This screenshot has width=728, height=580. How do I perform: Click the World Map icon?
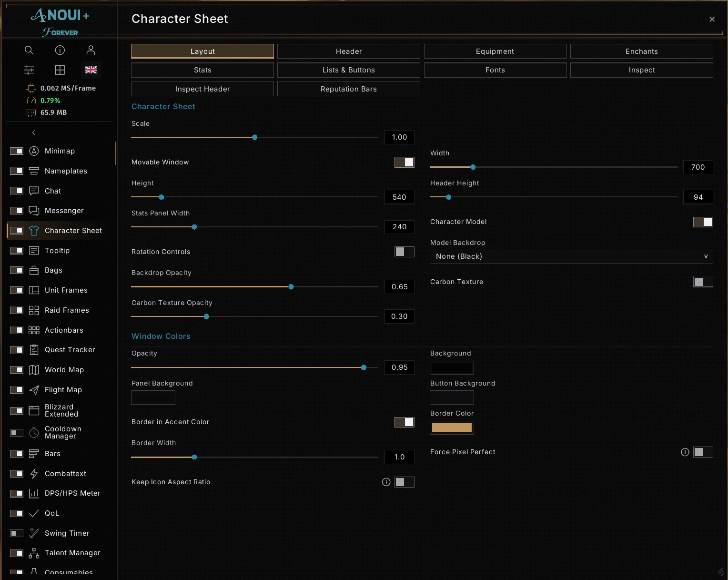point(34,370)
